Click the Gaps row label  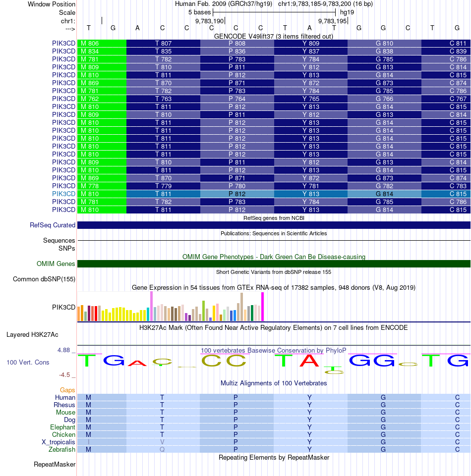tap(67, 390)
